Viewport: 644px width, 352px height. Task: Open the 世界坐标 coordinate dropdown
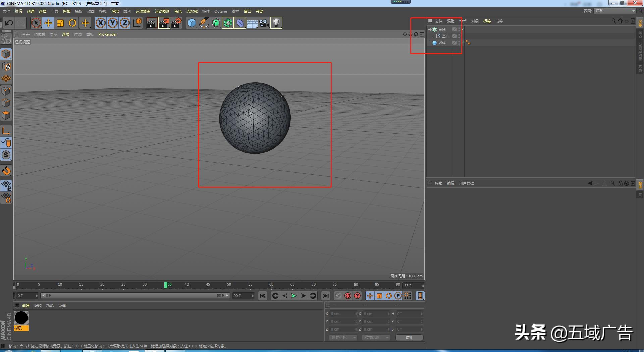(x=343, y=337)
